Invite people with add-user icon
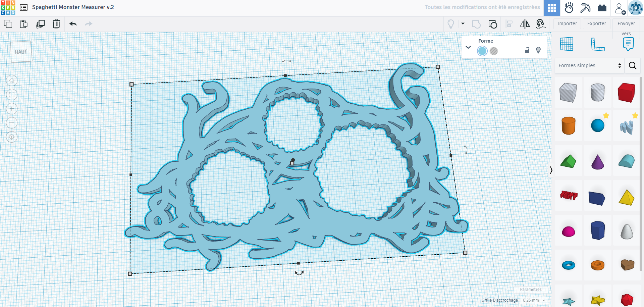This screenshot has height=307, width=644. [620, 8]
